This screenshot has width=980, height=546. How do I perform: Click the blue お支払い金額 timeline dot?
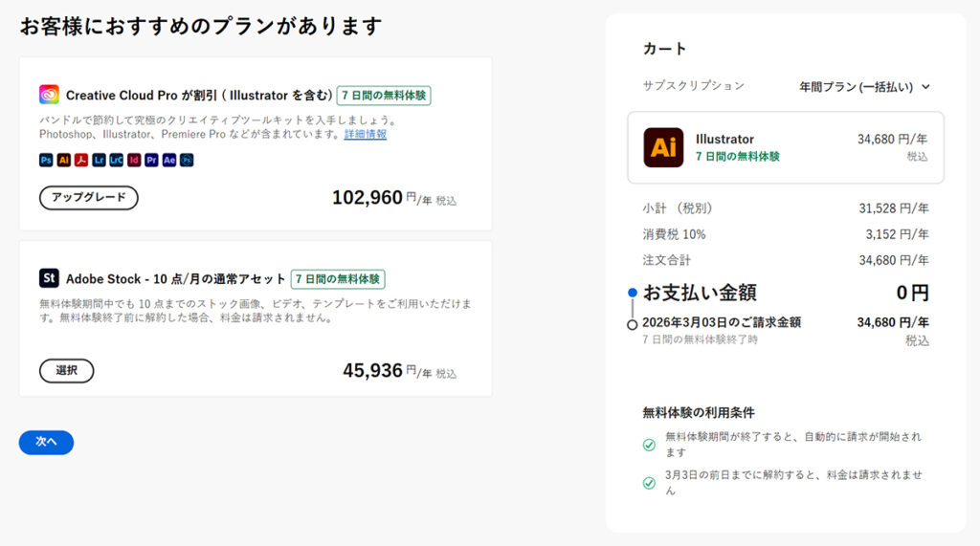[633, 293]
